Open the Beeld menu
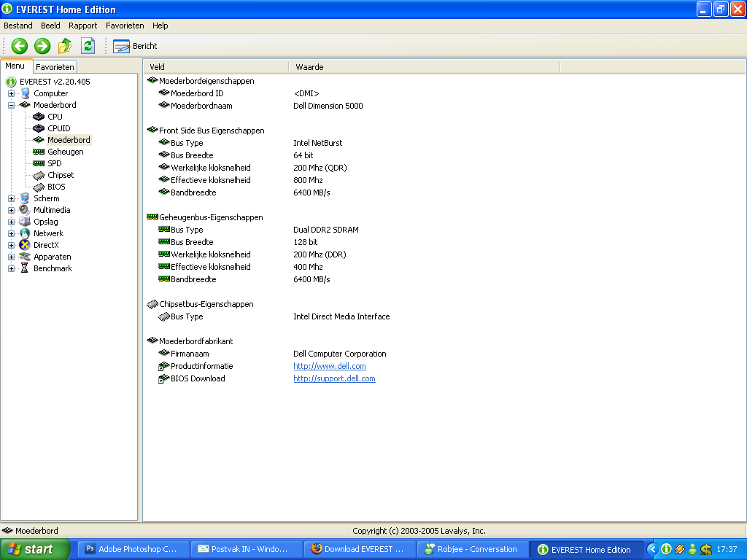Image resolution: width=747 pixels, height=560 pixels. pos(50,26)
